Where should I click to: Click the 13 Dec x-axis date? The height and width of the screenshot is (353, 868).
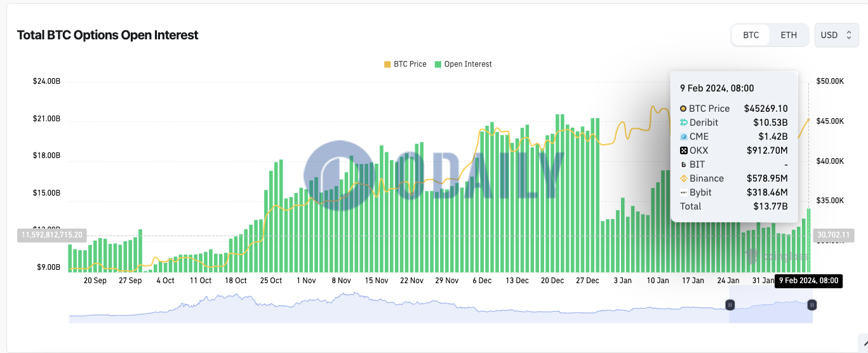pos(517,280)
